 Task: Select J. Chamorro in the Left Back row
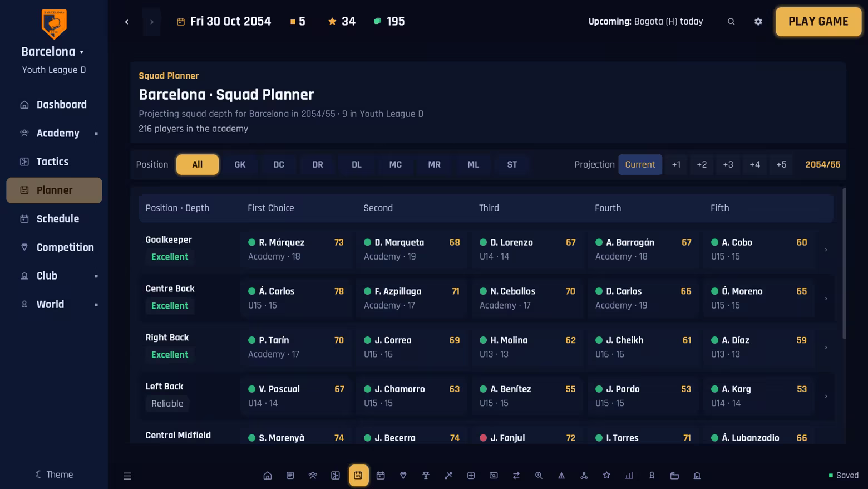[x=412, y=397]
